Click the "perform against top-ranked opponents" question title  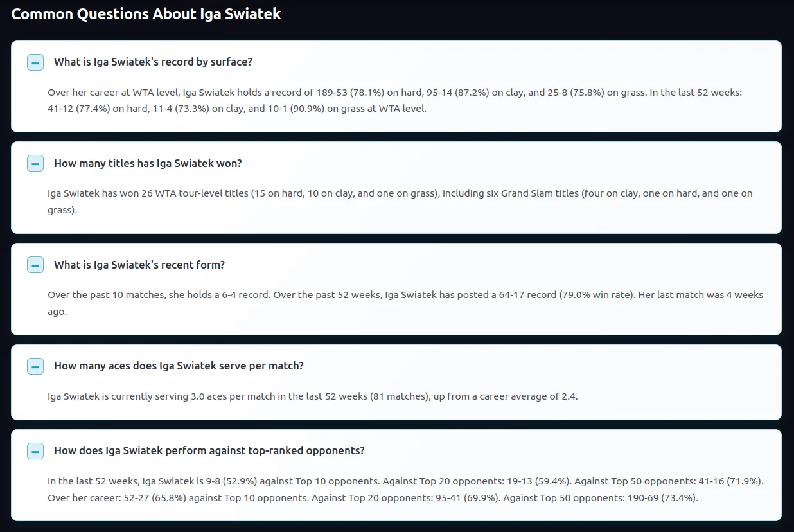pyautogui.click(x=209, y=451)
